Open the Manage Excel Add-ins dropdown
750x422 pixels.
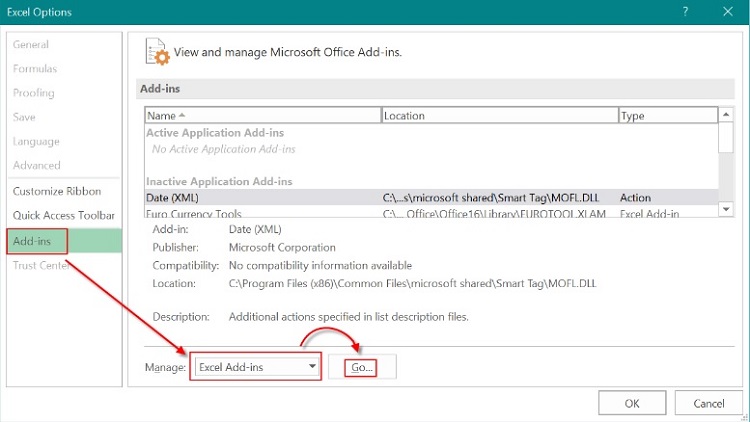257,367
